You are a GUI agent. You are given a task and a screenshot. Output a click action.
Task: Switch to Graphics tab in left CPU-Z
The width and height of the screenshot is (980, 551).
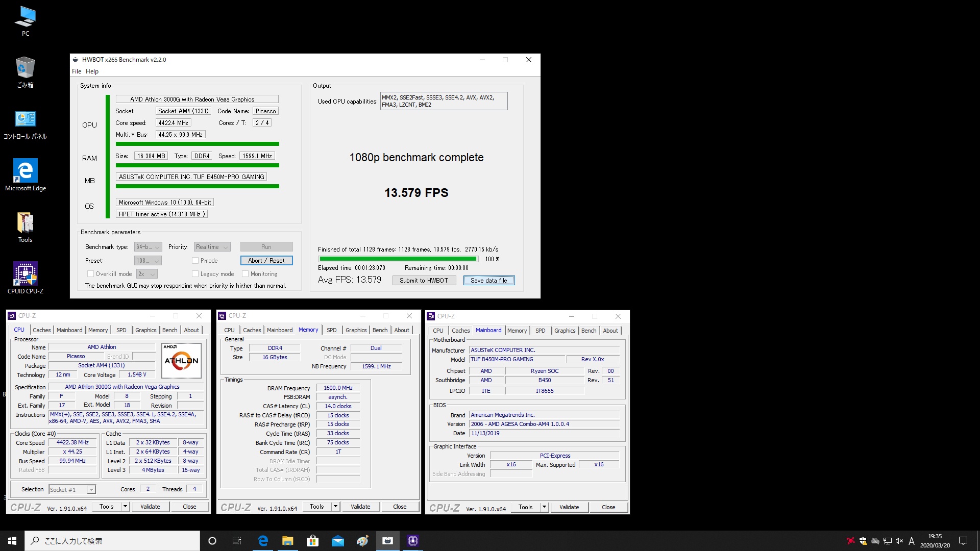[x=146, y=330]
